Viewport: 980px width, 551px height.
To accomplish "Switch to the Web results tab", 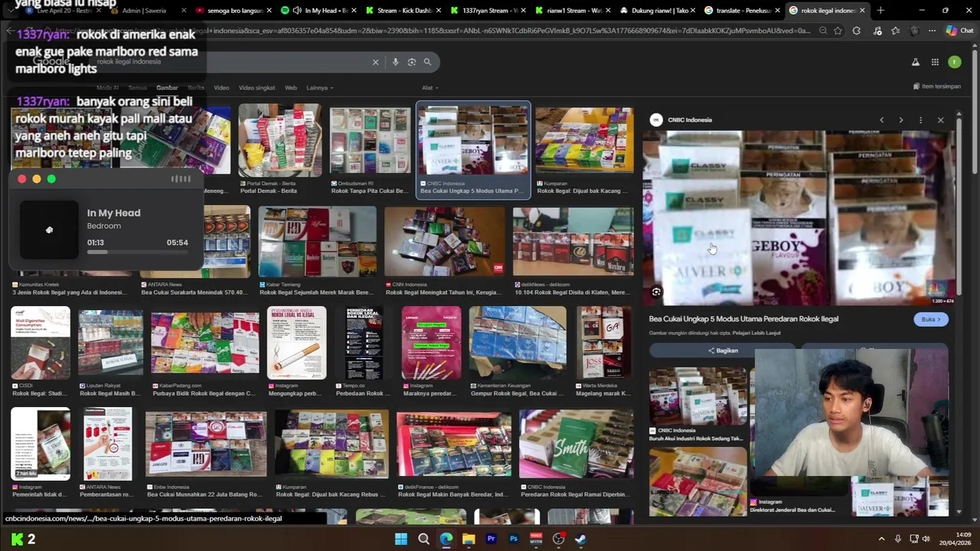I will 291,88.
